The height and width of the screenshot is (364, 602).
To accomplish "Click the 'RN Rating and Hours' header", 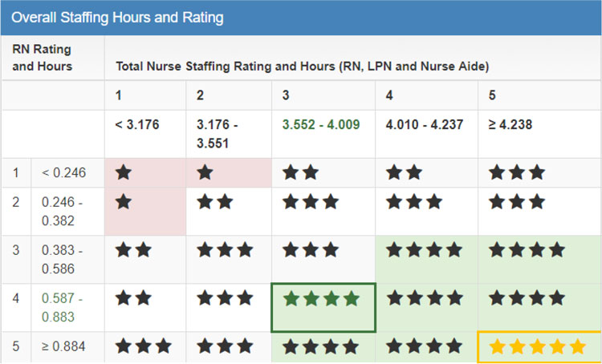I will click(x=42, y=58).
